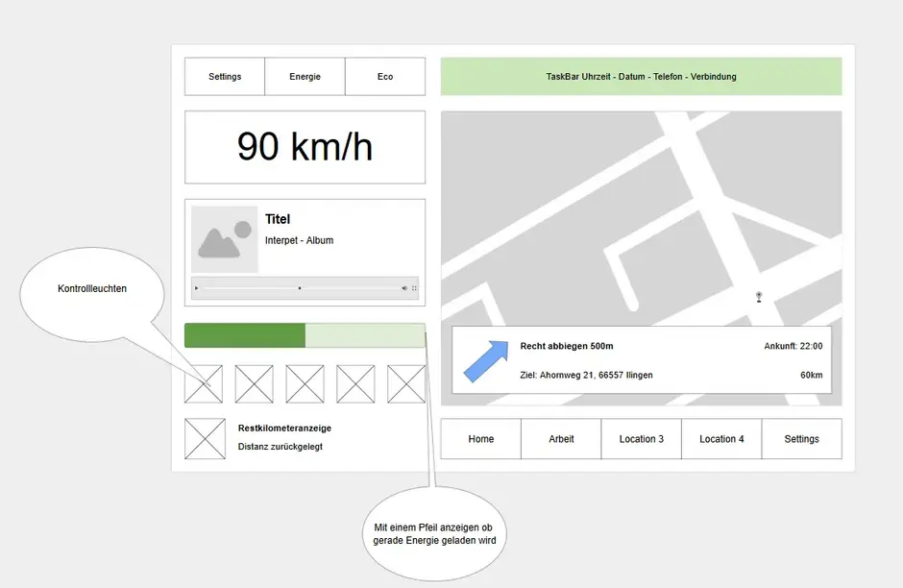Click the leftmost indicator light placeholder
Screen dimensions: 903x588
[x=204, y=384]
